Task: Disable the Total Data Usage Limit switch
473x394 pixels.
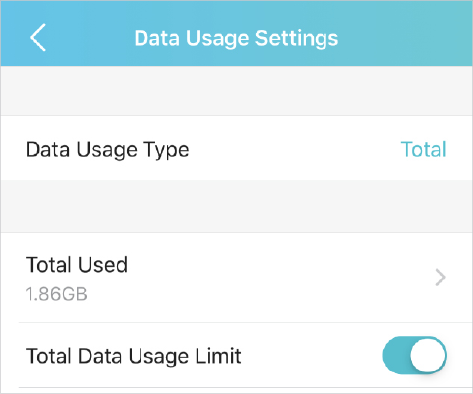Action: (414, 355)
